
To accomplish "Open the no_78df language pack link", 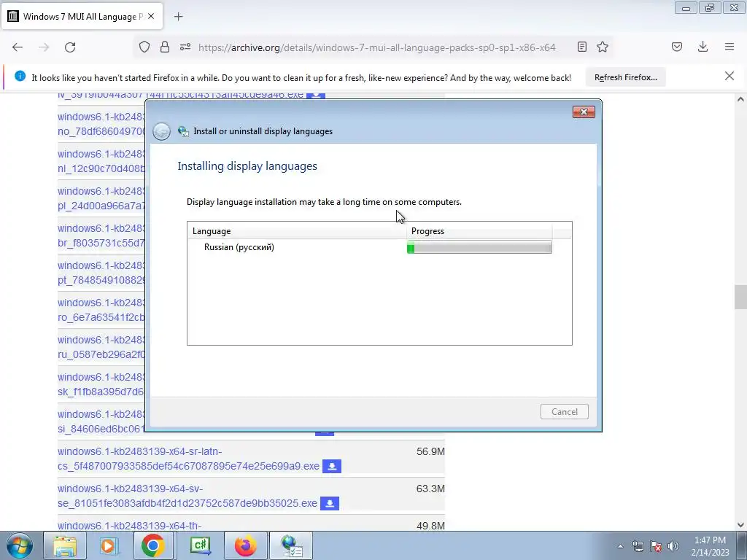I will (x=101, y=124).
